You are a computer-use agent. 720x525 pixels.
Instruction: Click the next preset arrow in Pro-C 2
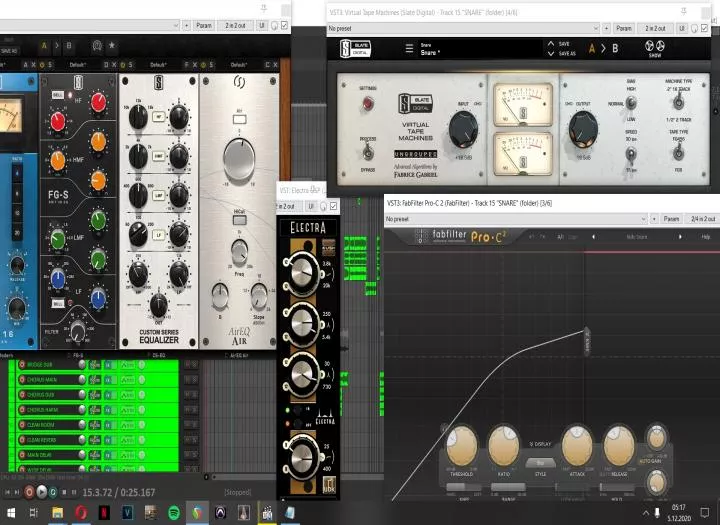point(680,237)
